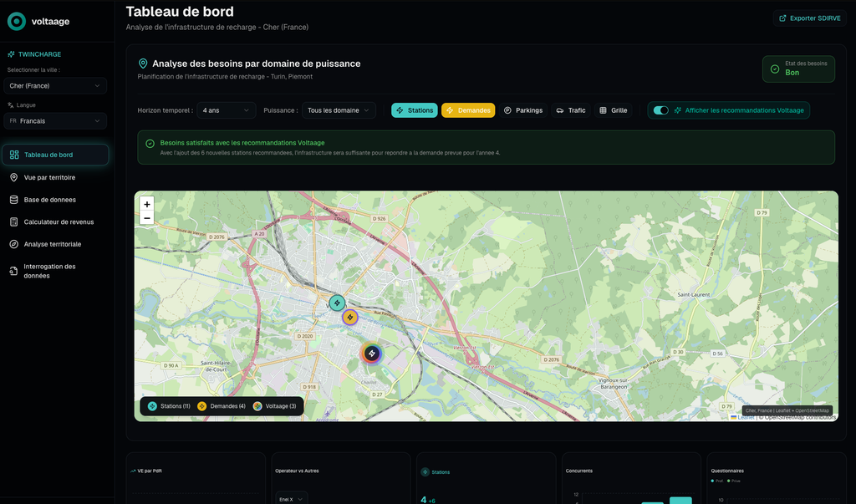Click the Operateur vs Autres card title
Image resolution: width=856 pixels, height=504 pixels.
click(x=297, y=471)
